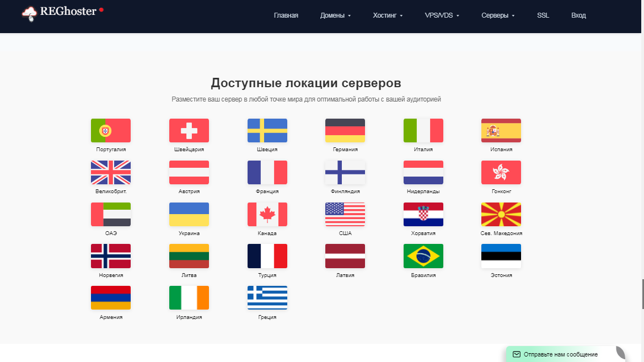Click the Греция flag icon
The image size is (644, 362).
pyautogui.click(x=267, y=298)
